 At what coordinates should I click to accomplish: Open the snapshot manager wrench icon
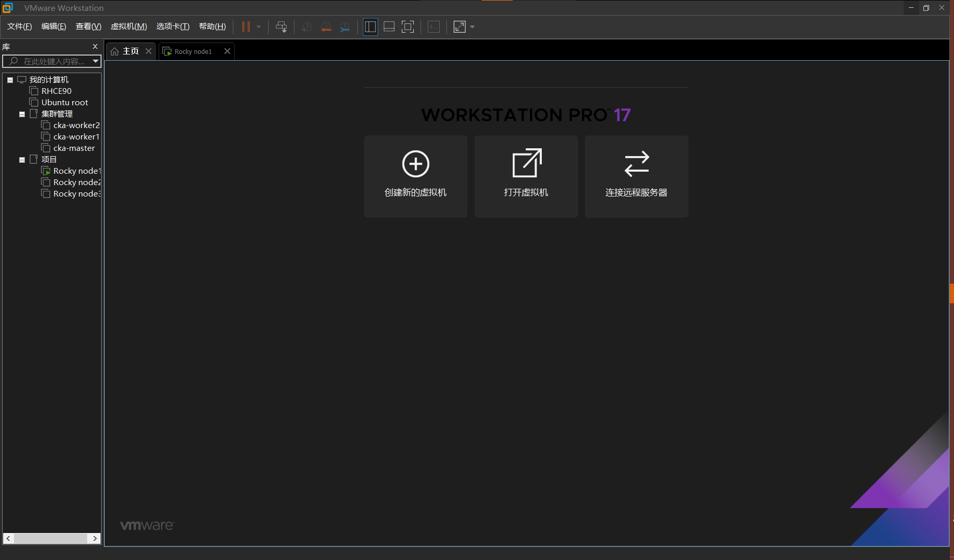click(x=345, y=27)
